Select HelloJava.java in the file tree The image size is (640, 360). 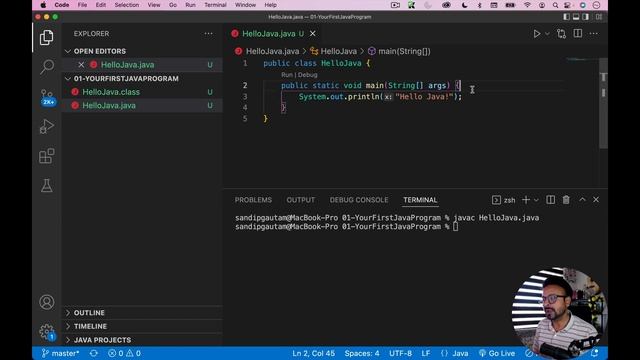141,105
